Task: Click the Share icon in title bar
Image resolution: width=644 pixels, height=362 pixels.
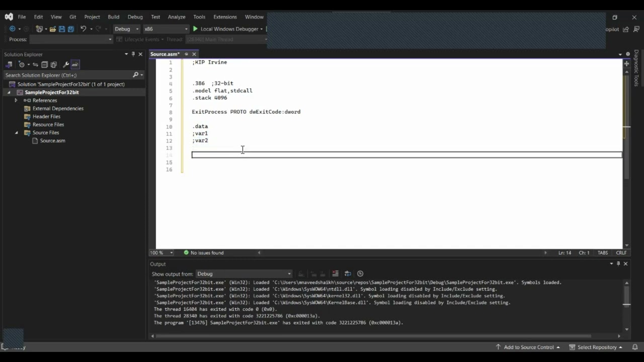Action: [625, 29]
